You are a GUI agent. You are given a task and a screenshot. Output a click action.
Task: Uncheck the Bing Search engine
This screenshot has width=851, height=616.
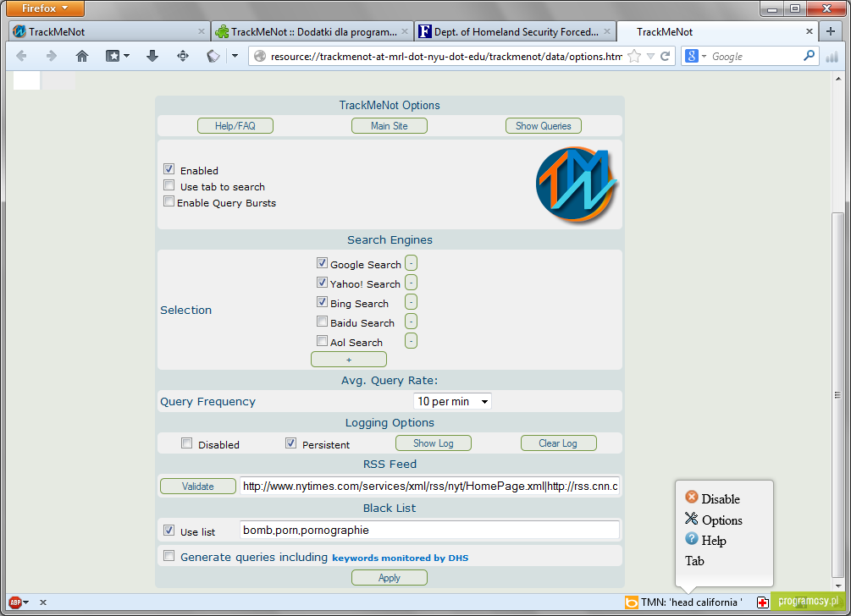[x=322, y=302]
